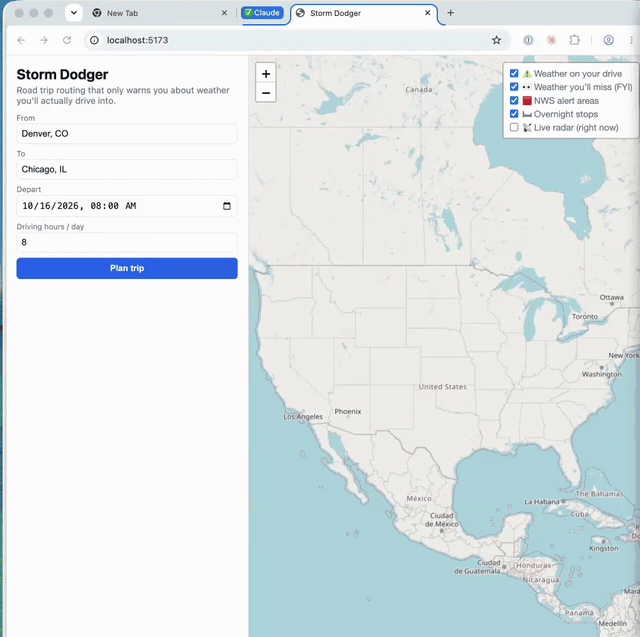Click the Storm Dodger heading

pos(62,75)
